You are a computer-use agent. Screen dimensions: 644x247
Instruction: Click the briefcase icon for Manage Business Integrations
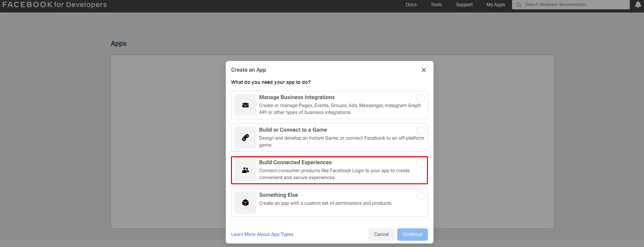coord(245,105)
